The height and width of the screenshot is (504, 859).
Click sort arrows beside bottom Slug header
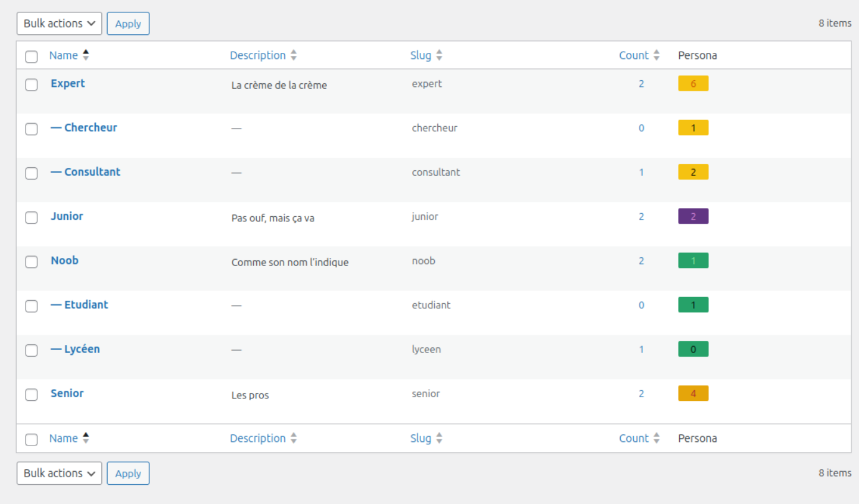pyautogui.click(x=439, y=438)
